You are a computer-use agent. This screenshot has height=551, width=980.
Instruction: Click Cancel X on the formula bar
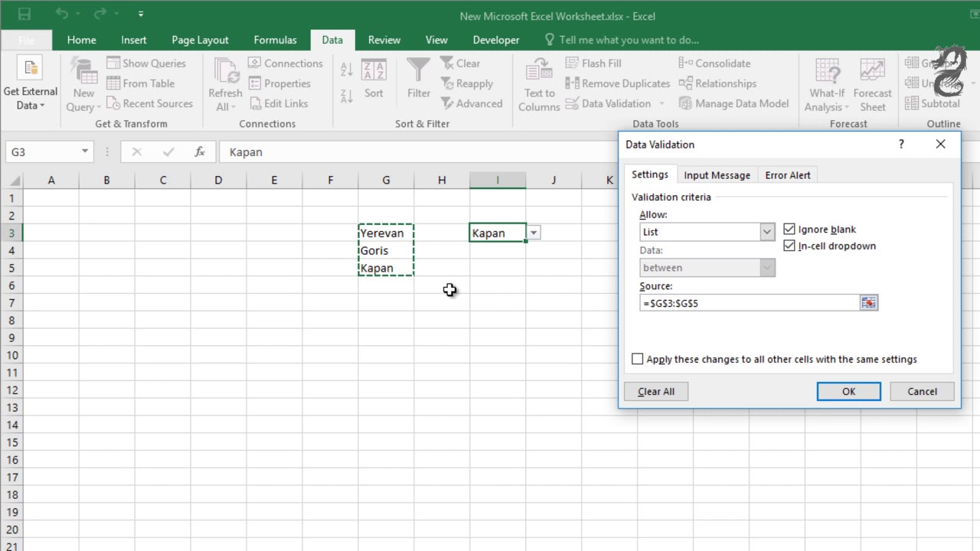(x=137, y=152)
